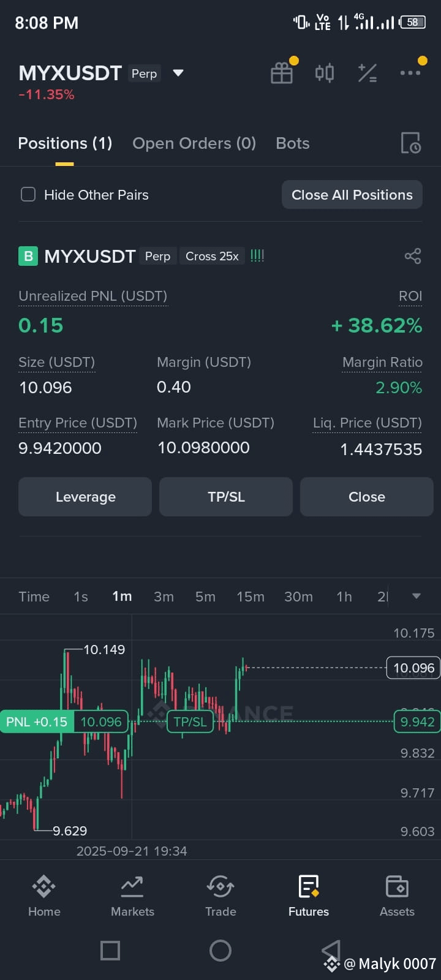Viewport: 441px width, 980px height.
Task: Open the candlestick chart icon
Action: tap(325, 73)
